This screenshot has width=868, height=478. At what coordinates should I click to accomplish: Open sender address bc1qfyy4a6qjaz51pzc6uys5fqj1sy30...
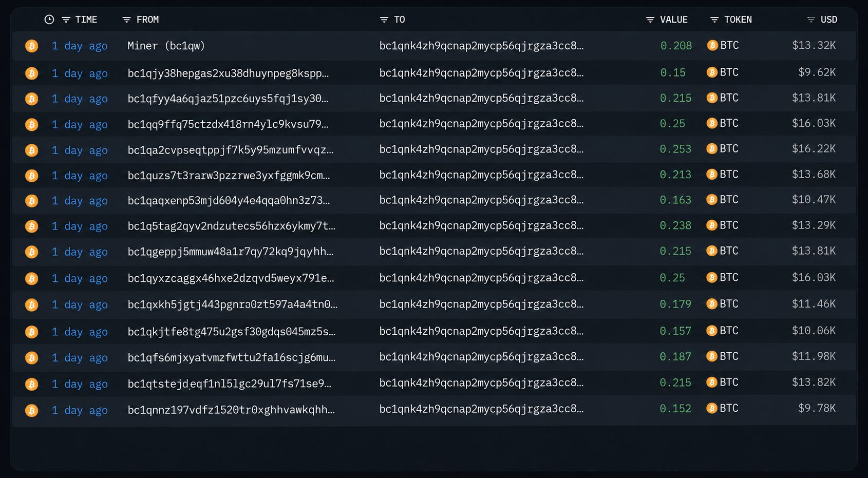(228, 99)
